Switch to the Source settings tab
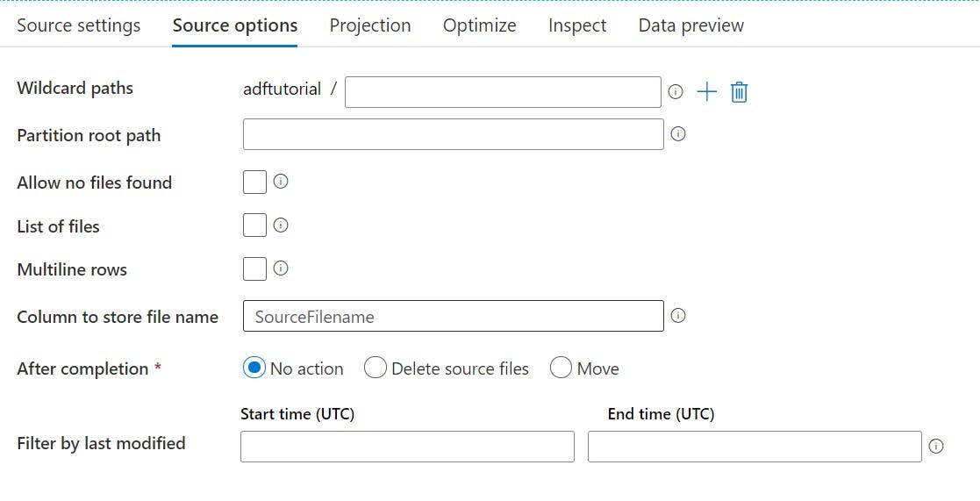The height and width of the screenshot is (501, 980). click(79, 25)
